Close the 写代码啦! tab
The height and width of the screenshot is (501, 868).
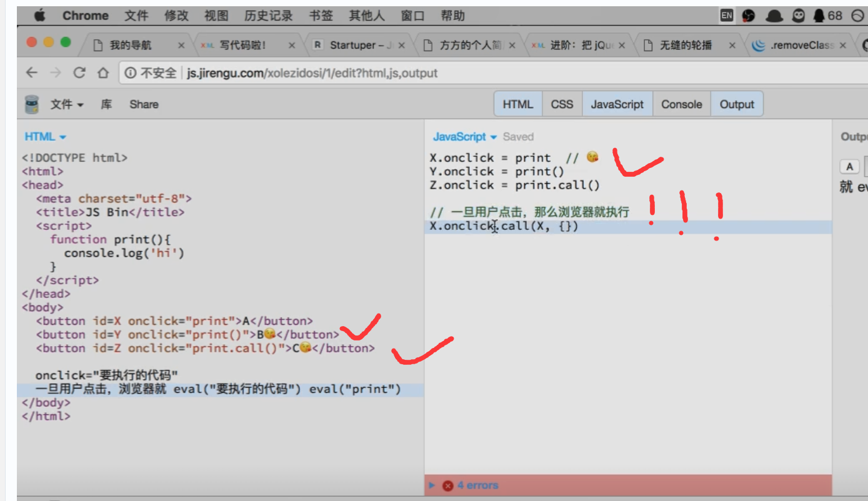click(x=292, y=45)
